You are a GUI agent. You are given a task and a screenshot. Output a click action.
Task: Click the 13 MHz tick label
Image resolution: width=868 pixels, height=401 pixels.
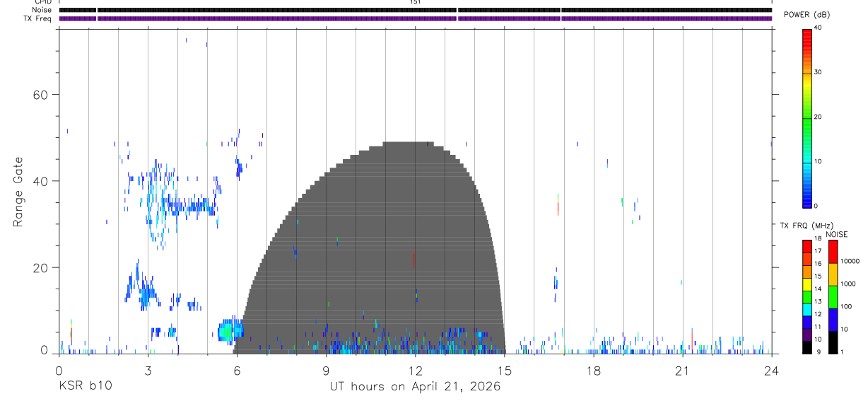pos(818,302)
